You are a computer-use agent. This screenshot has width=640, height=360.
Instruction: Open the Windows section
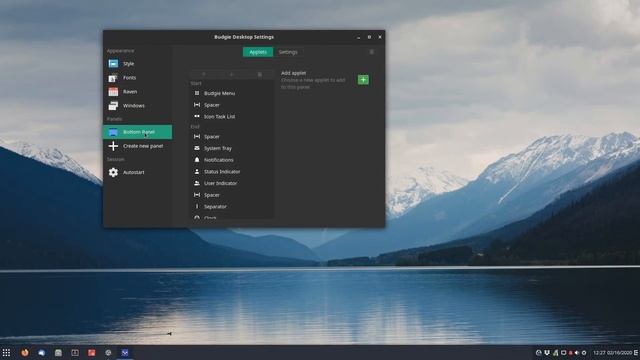tap(137, 106)
